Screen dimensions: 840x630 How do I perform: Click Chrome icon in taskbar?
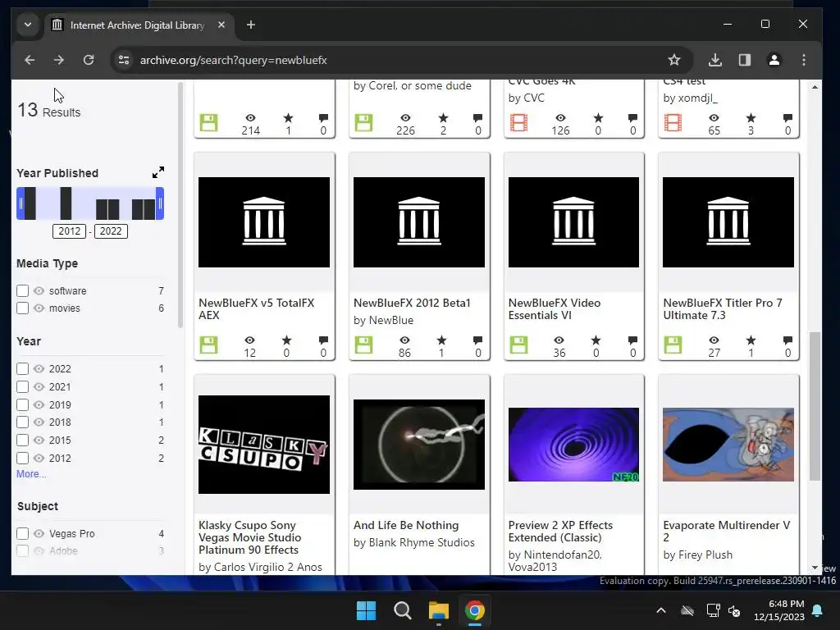(475, 610)
